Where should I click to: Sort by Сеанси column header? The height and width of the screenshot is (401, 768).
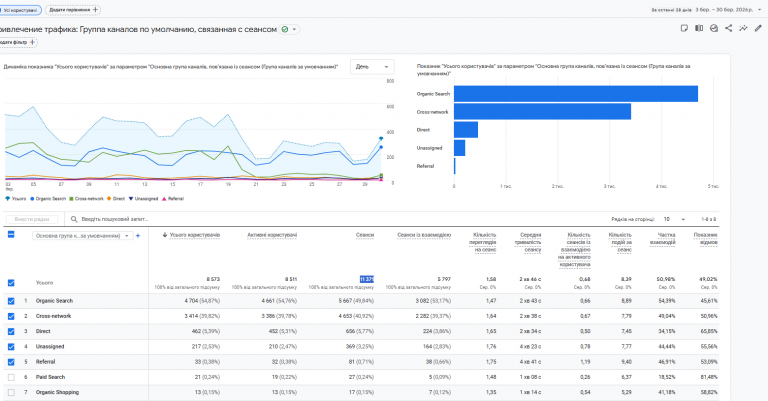coord(364,236)
